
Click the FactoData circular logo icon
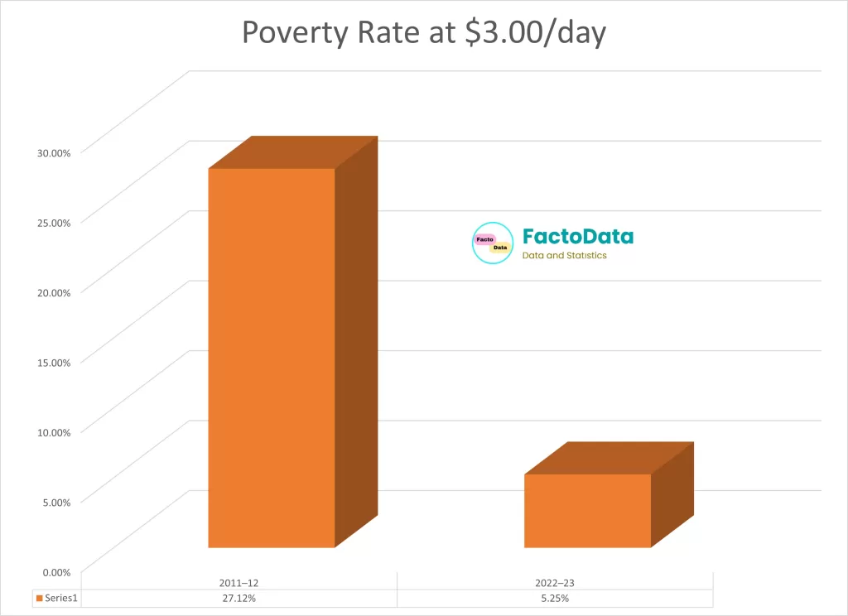(493, 243)
